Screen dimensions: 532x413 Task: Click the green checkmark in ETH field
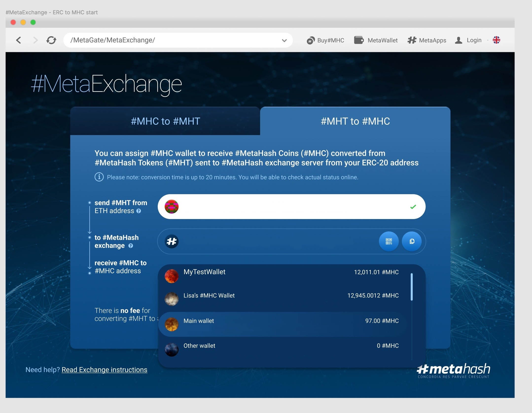413,207
